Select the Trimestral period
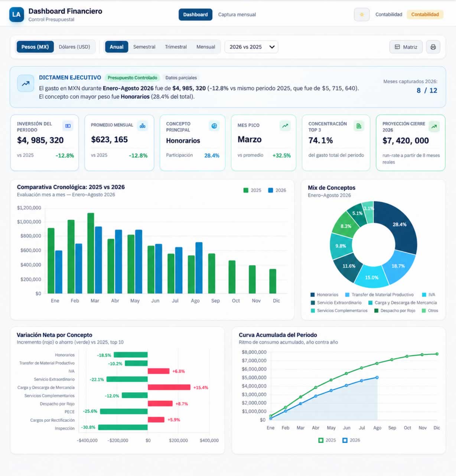The height and width of the screenshot is (476, 456). click(x=176, y=47)
